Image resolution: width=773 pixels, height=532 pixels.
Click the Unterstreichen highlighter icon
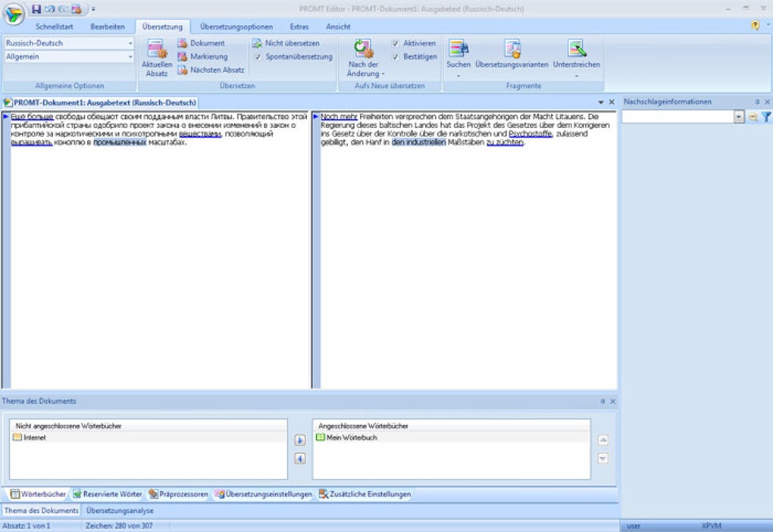click(576, 49)
